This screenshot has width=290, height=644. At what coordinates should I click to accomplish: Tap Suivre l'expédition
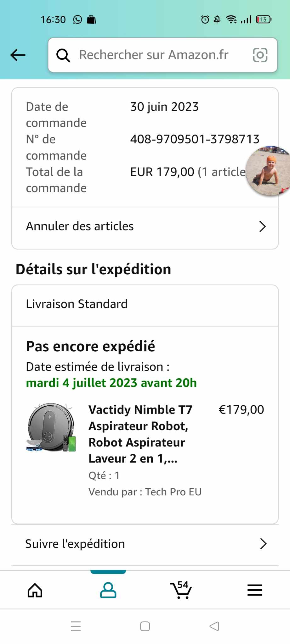coord(75,544)
